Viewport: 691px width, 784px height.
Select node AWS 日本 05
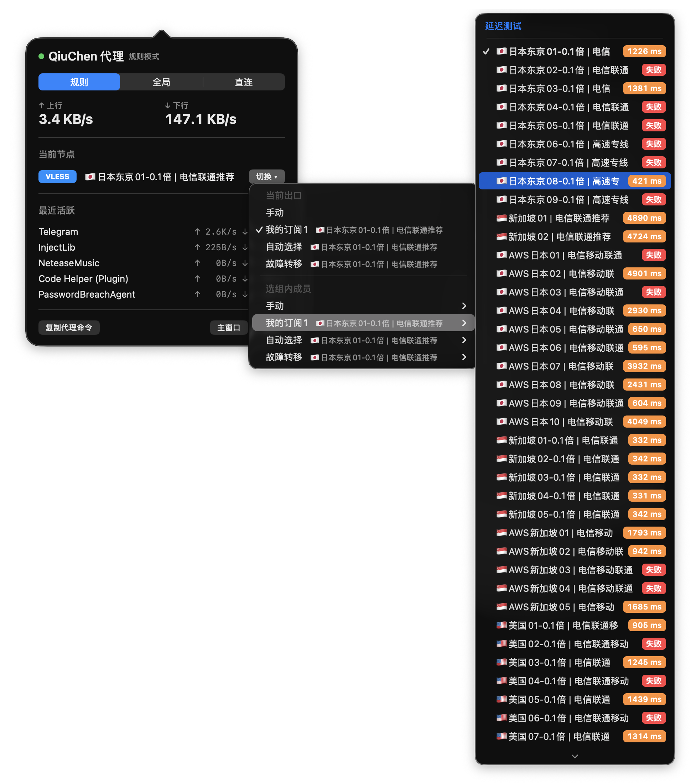(575, 329)
